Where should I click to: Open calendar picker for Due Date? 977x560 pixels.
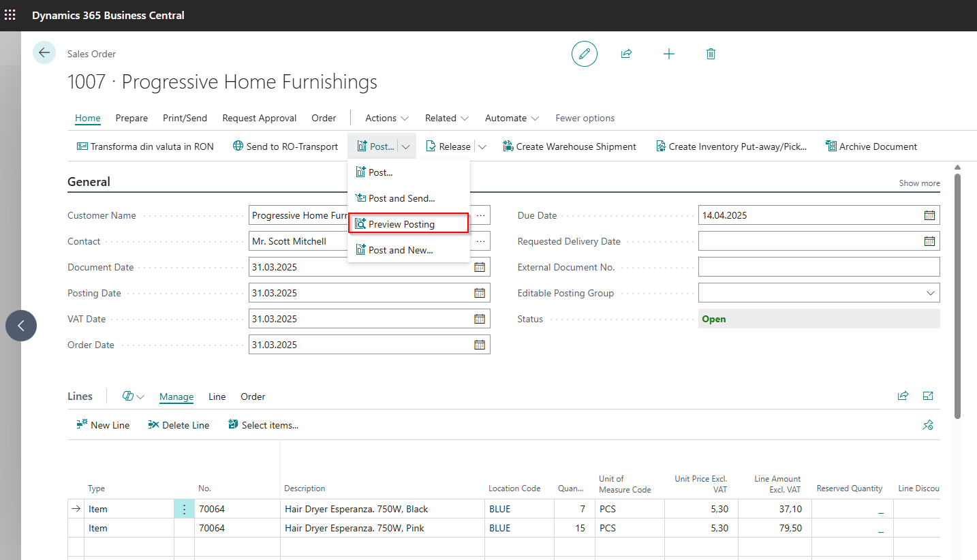[929, 215]
